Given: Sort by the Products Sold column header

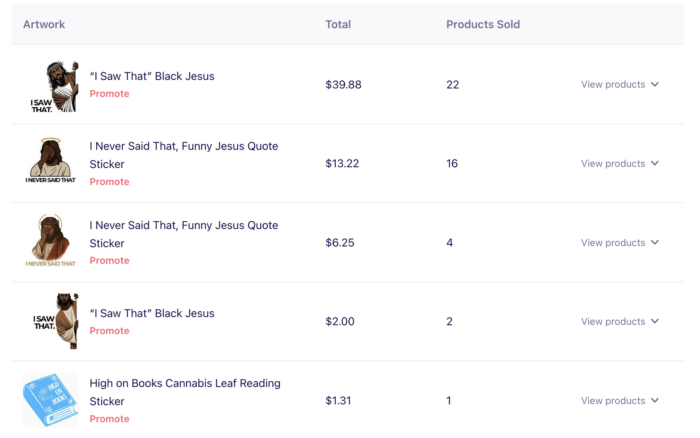Looking at the screenshot, I should (x=483, y=24).
